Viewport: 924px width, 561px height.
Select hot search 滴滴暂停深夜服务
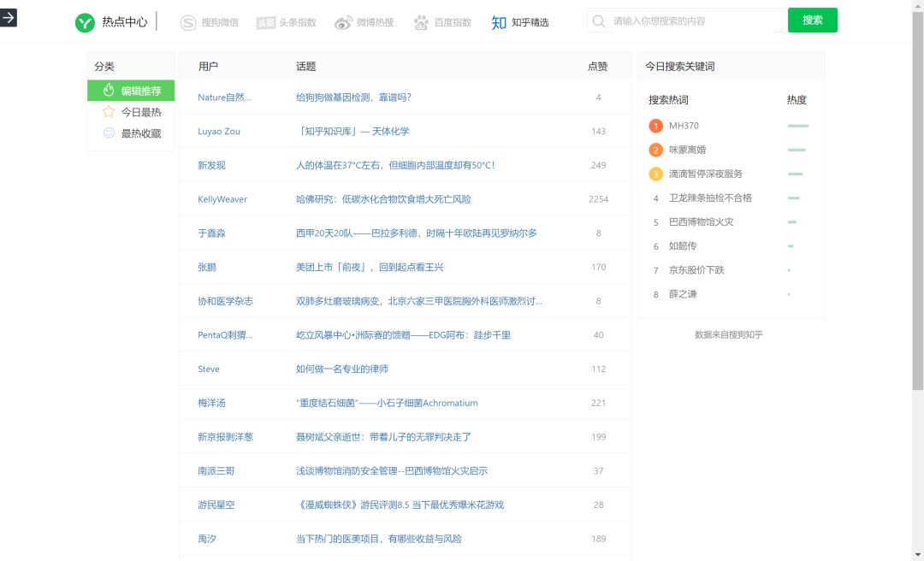[x=706, y=174]
